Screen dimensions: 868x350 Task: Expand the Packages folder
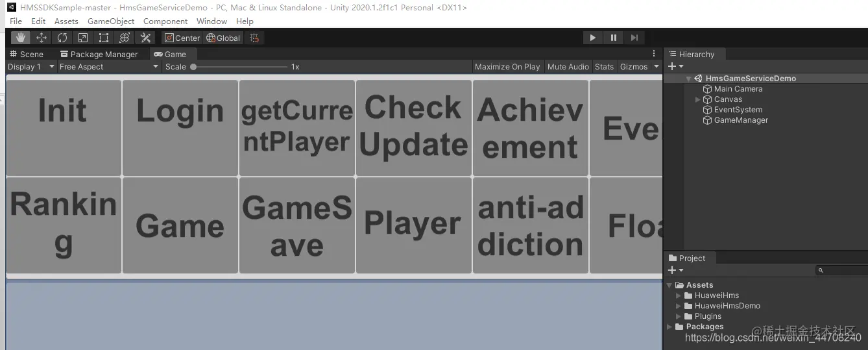(x=669, y=327)
